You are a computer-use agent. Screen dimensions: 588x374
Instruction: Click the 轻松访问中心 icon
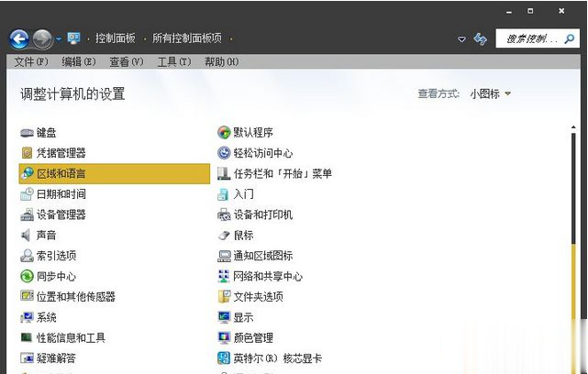click(224, 153)
